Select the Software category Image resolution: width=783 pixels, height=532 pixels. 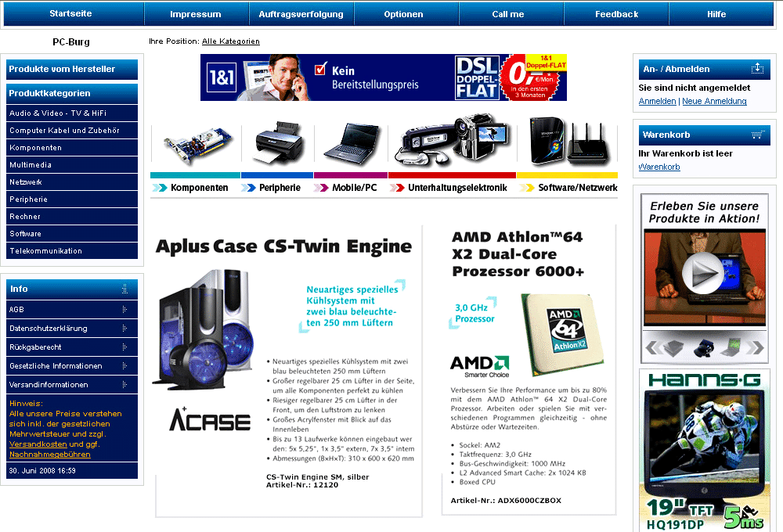pyautogui.click(x=72, y=234)
